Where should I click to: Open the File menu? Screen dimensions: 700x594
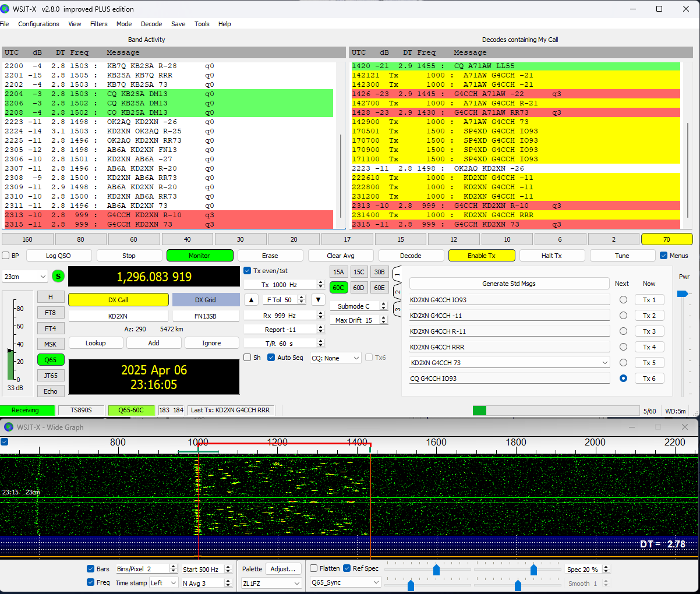[5, 24]
